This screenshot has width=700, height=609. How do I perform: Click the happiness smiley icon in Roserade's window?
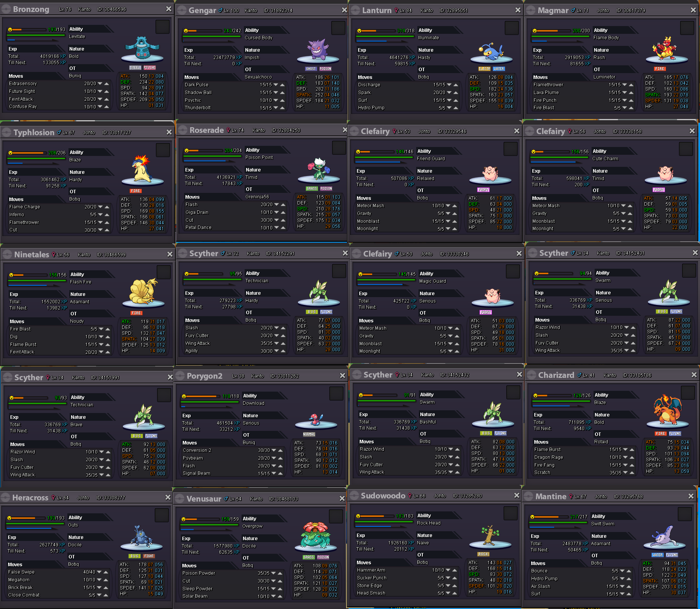(x=187, y=150)
